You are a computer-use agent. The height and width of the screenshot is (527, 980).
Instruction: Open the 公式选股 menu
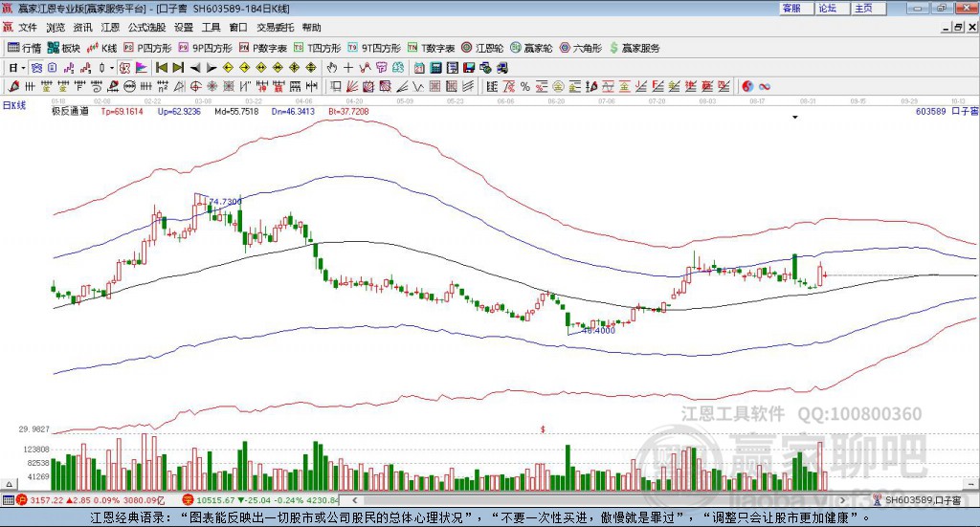(x=146, y=28)
